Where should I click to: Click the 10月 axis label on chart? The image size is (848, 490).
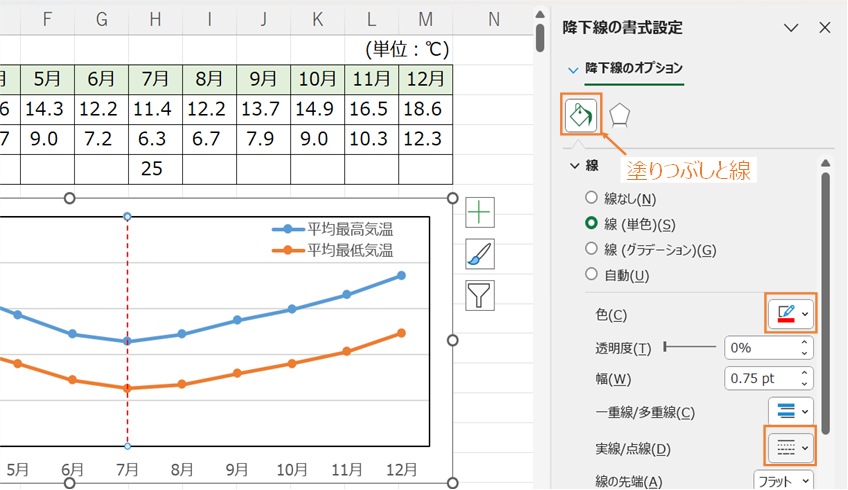coord(292,469)
